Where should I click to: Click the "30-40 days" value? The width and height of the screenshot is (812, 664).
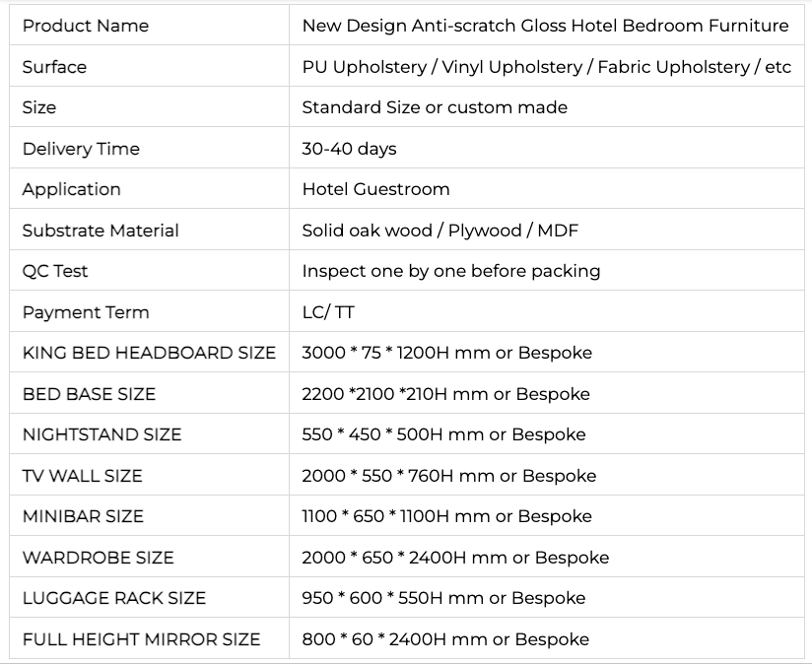coord(349,149)
